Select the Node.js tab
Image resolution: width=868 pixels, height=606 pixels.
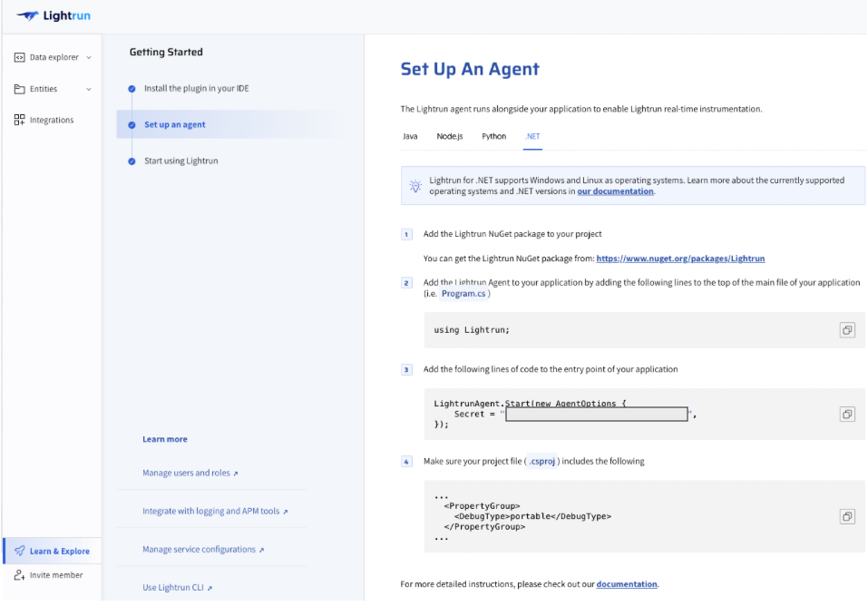pyautogui.click(x=450, y=136)
